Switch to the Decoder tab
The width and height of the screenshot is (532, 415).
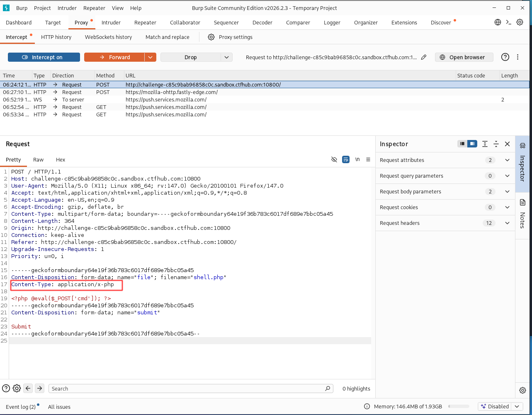pyautogui.click(x=262, y=22)
